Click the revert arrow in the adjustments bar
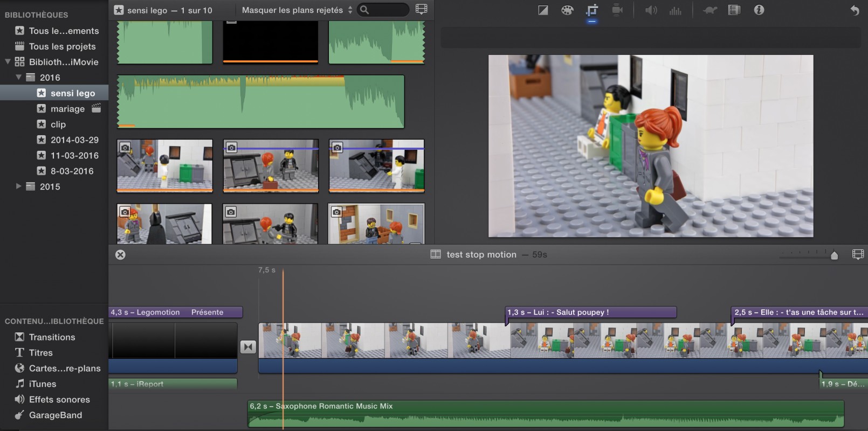The image size is (868, 431). point(855,10)
